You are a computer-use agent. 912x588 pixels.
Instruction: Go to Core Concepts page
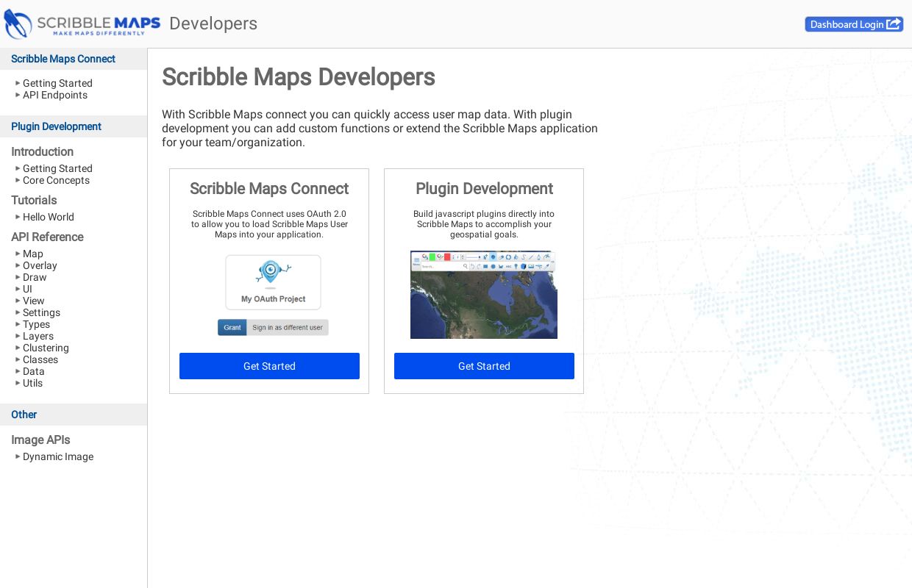click(56, 180)
